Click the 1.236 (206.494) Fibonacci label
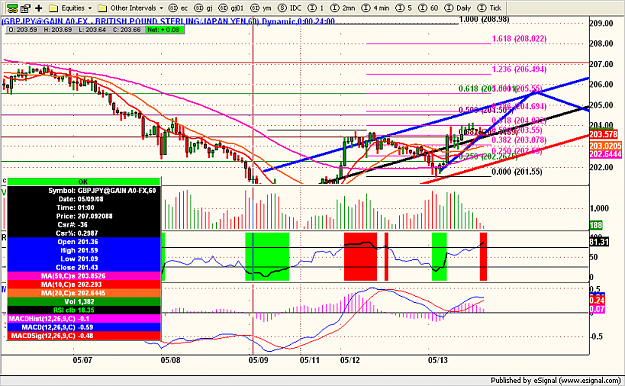This screenshot has width=625, height=386. [519, 69]
